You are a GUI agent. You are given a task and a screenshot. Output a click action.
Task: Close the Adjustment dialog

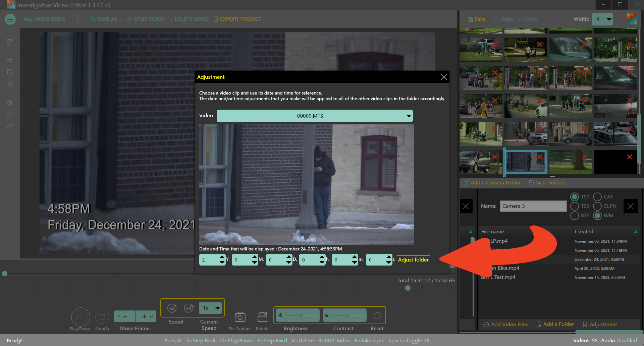(444, 77)
